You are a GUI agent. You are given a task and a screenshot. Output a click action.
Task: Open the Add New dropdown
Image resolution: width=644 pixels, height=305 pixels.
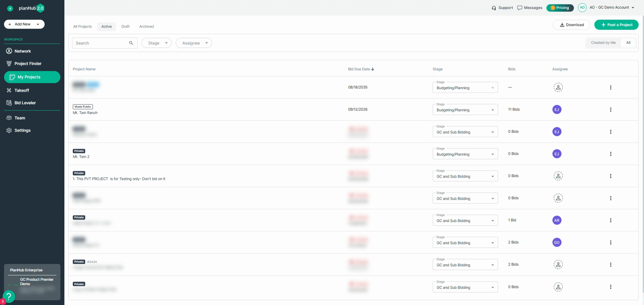click(24, 24)
